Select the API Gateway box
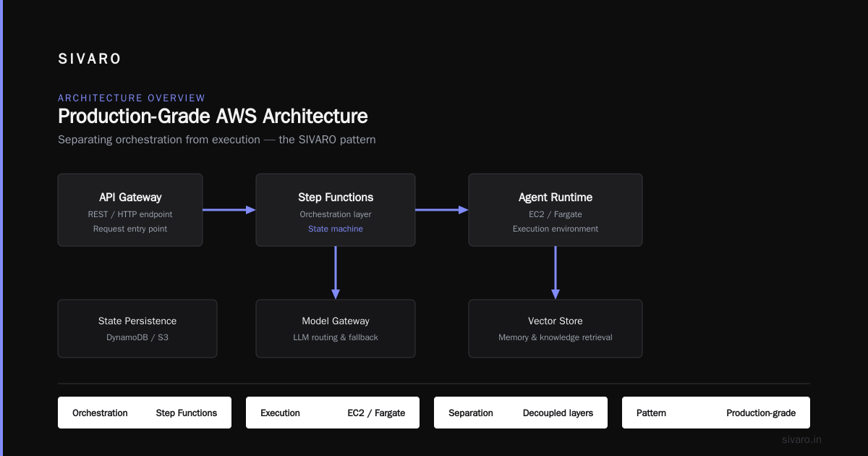This screenshot has width=868, height=456. pyautogui.click(x=130, y=210)
